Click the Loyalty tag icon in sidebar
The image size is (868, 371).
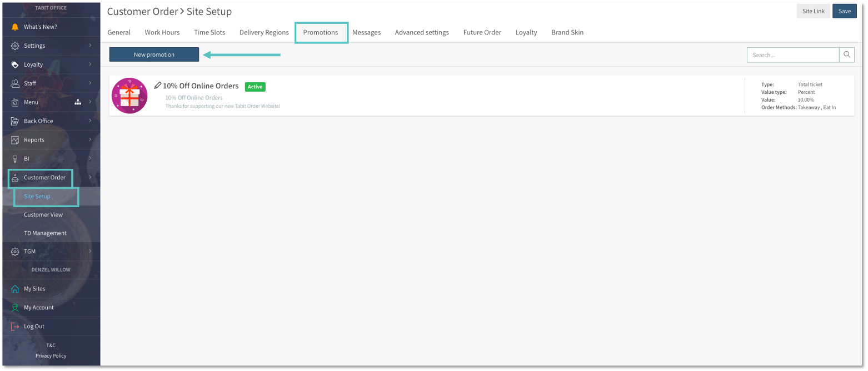(x=15, y=64)
